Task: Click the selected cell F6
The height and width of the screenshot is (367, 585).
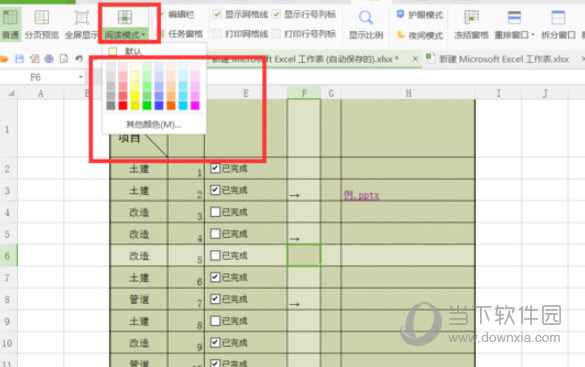Action: pyautogui.click(x=304, y=255)
